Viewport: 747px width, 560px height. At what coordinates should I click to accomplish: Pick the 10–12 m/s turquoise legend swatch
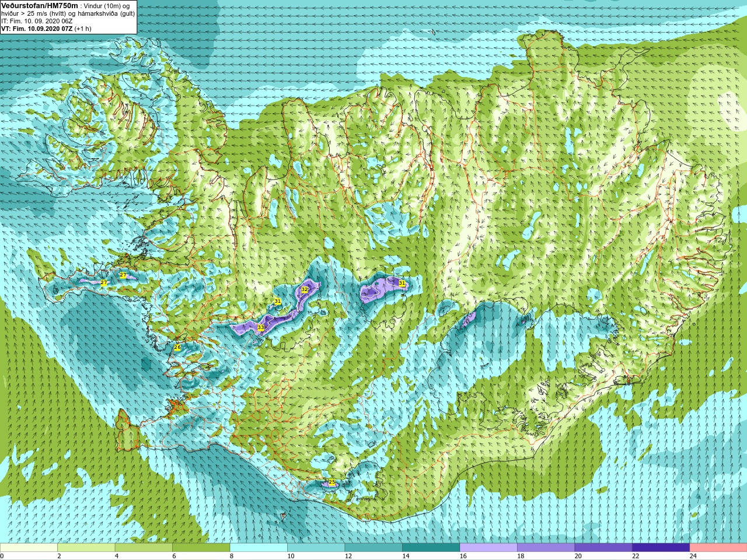click(x=316, y=548)
